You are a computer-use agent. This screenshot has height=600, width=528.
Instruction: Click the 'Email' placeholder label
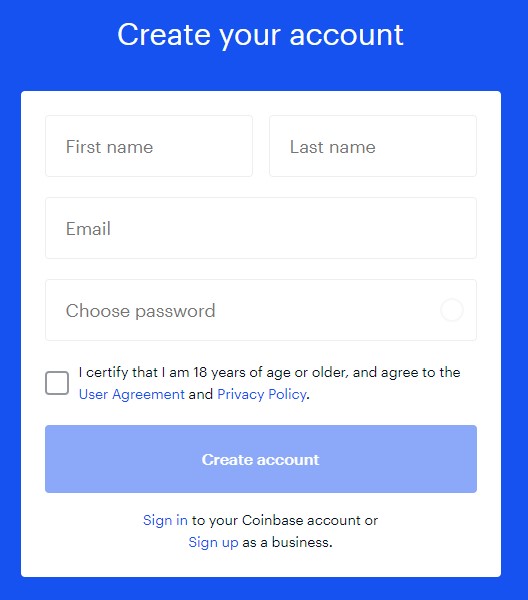click(88, 229)
